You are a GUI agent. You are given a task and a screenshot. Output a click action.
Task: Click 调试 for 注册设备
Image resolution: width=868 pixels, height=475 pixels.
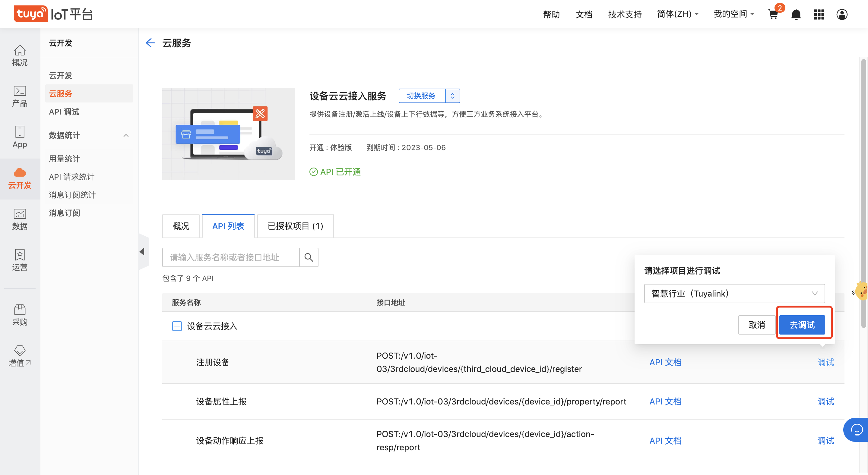[825, 362]
